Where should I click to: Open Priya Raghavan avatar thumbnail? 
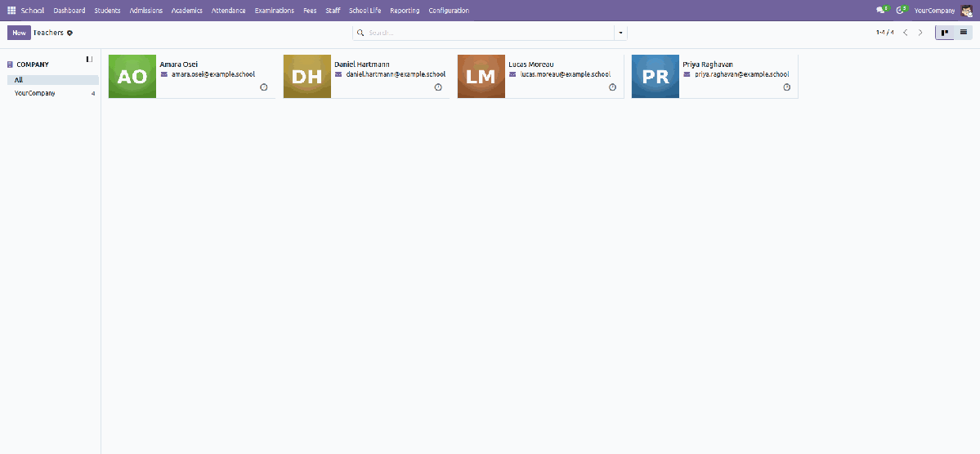pos(656,76)
